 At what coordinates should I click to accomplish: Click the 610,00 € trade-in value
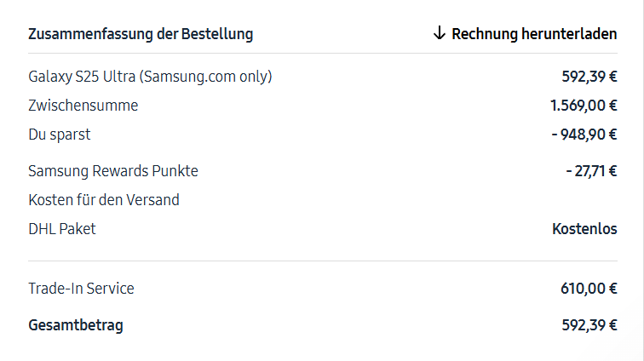coord(589,289)
